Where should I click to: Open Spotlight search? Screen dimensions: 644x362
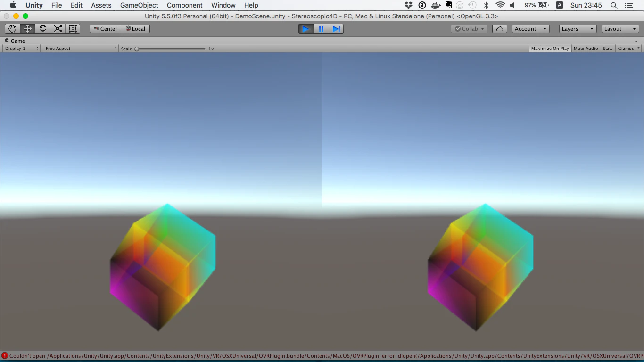click(x=614, y=5)
